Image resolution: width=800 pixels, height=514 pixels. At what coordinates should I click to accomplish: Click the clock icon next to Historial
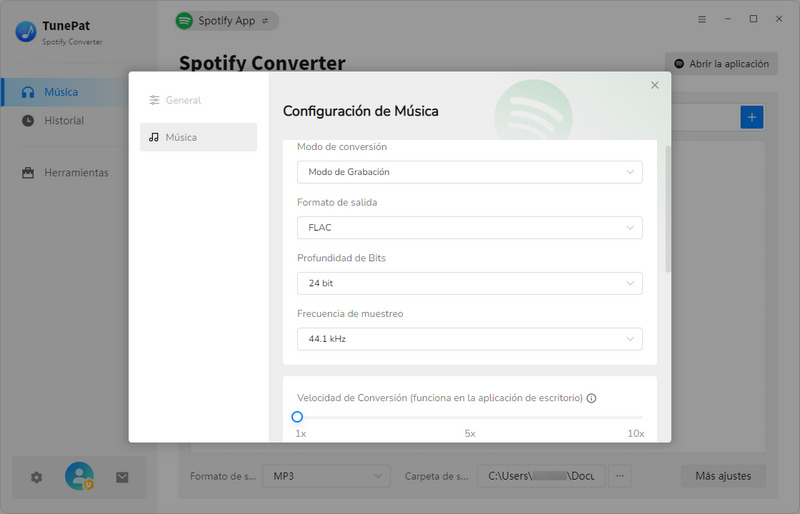pos(28,121)
